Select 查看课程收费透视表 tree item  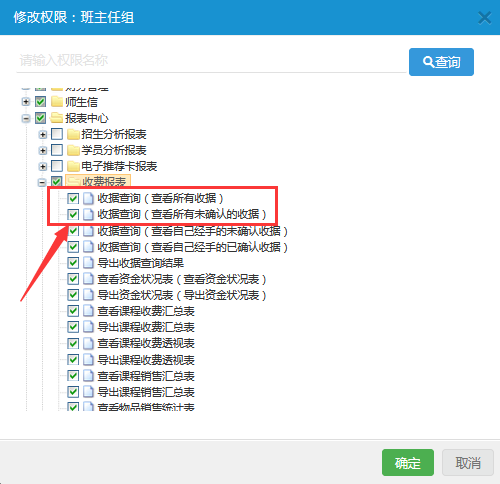146,343
